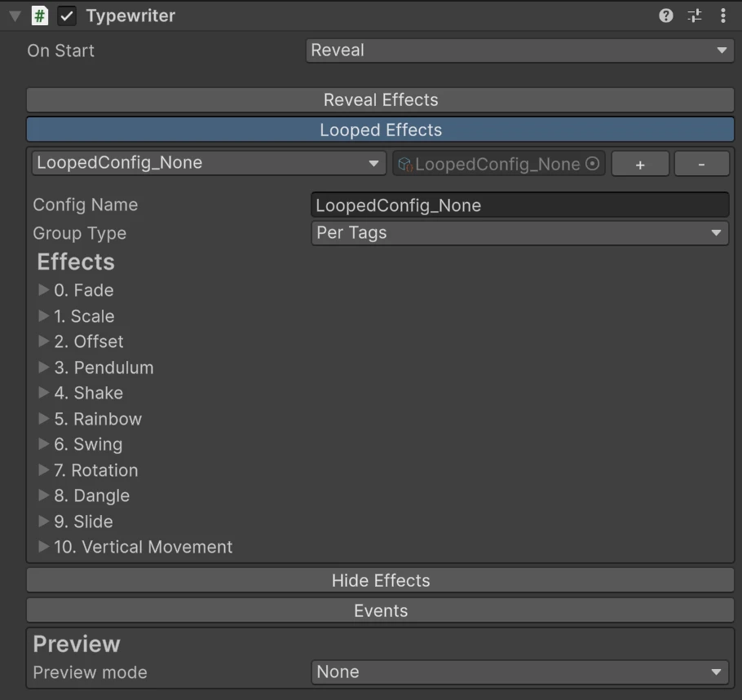Open the Hide Effects section
This screenshot has height=700, width=742.
(x=380, y=580)
